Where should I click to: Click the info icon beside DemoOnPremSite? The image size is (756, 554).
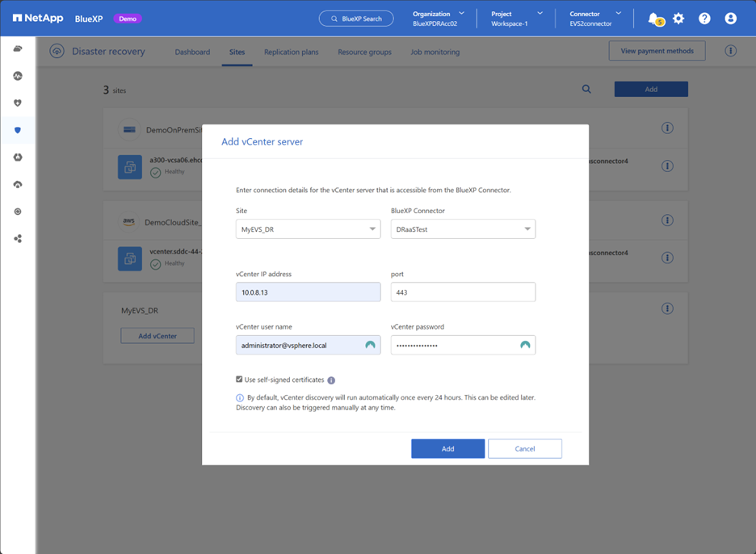[x=667, y=128]
